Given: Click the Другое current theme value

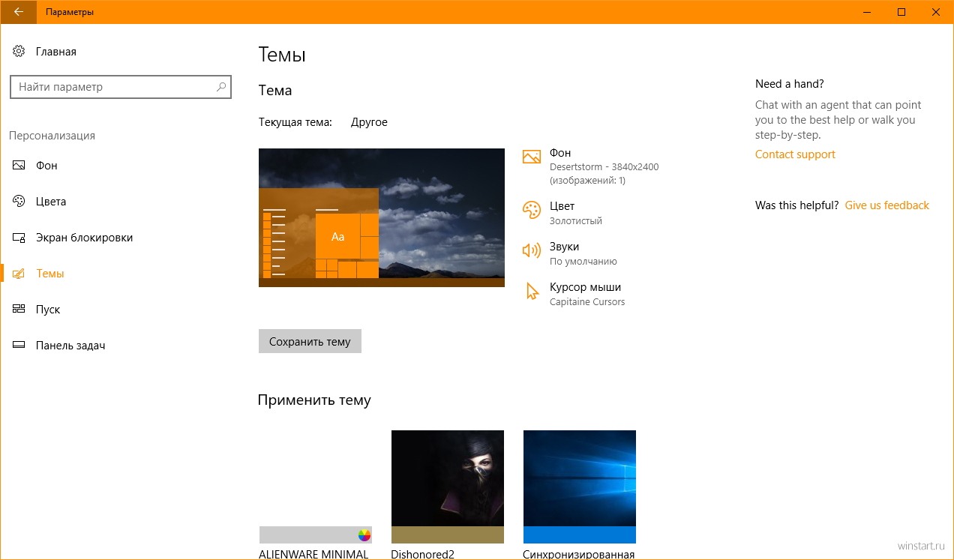Looking at the screenshot, I should coord(369,122).
